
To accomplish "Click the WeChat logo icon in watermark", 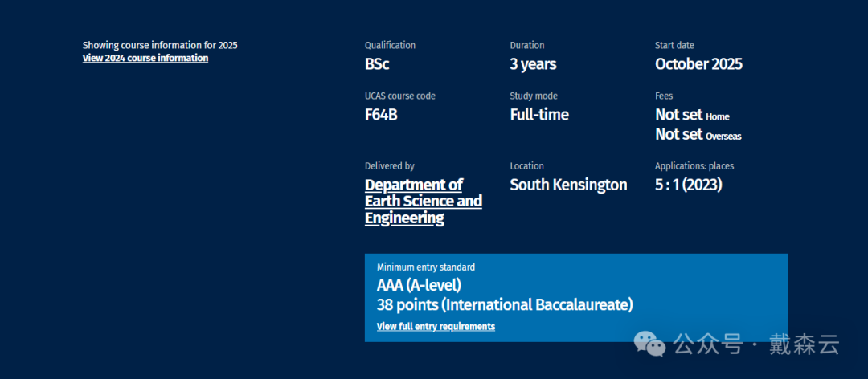I will coord(650,344).
